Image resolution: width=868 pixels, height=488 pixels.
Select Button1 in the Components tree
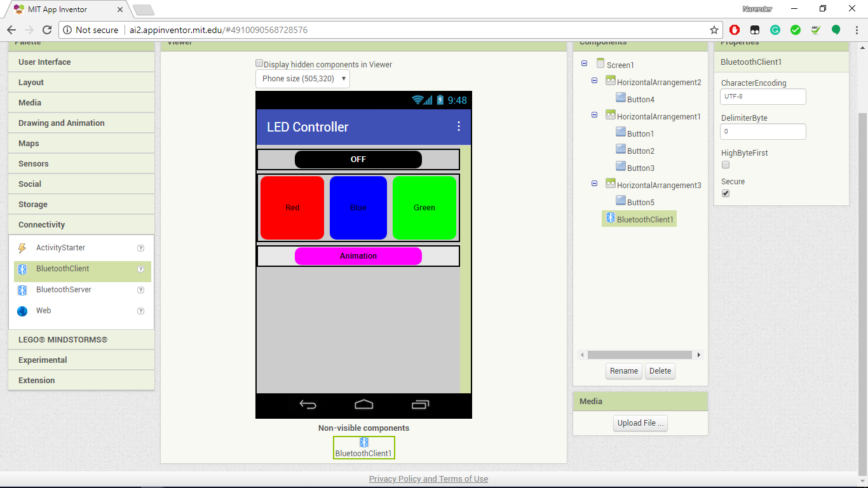pyautogui.click(x=641, y=133)
